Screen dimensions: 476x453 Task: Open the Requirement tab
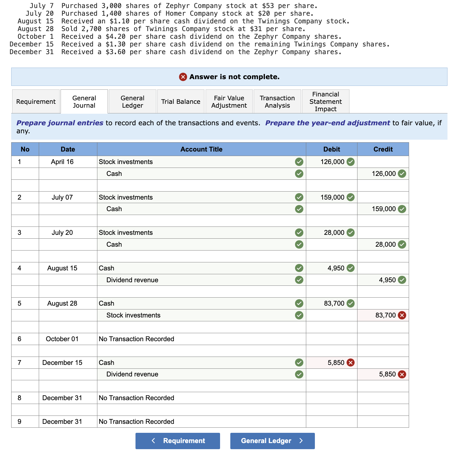click(x=36, y=102)
